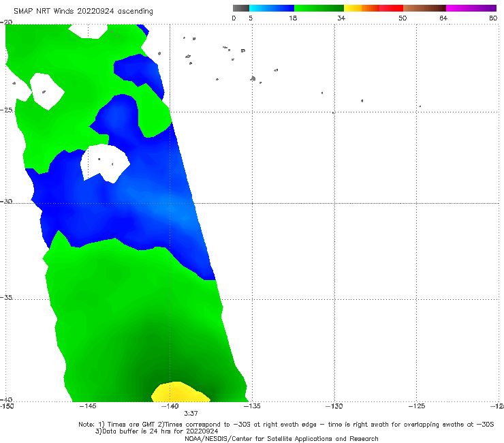The image size is (504, 443).
Task: Click the longitude label '-145'
Action: click(x=88, y=406)
